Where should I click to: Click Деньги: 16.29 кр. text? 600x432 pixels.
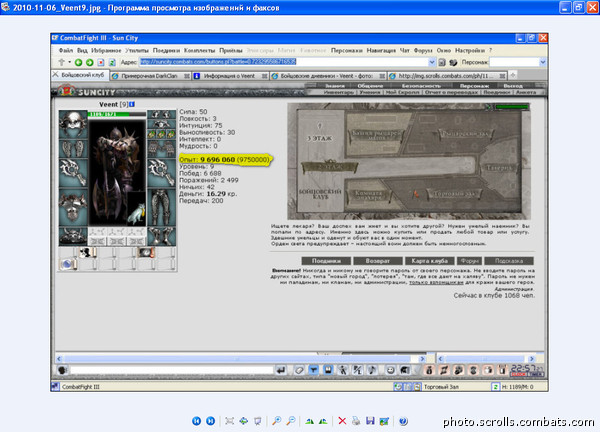(208, 194)
